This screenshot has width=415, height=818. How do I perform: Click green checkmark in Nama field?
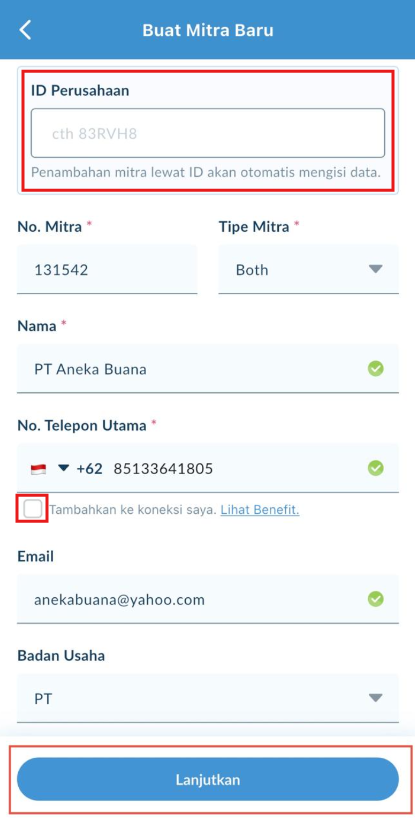point(375,369)
